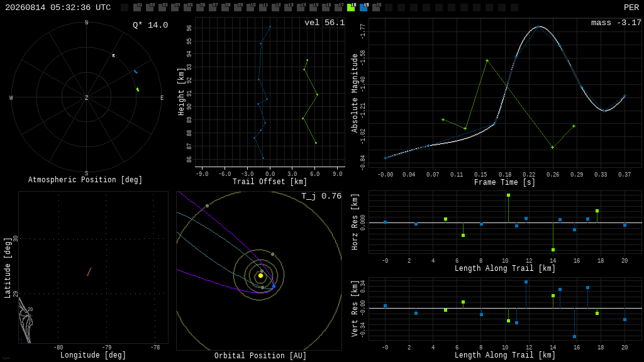Select the green station 18 box
The image size is (644, 362).
(x=351, y=8)
